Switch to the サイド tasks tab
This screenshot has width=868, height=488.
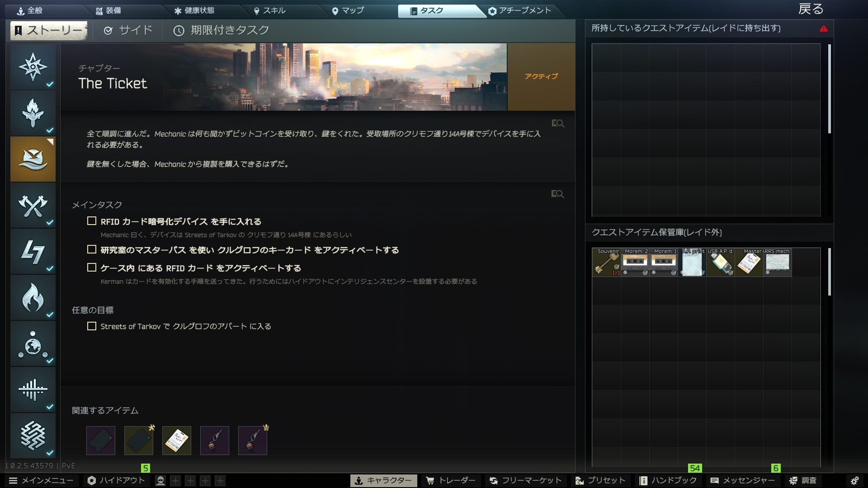pyautogui.click(x=128, y=30)
